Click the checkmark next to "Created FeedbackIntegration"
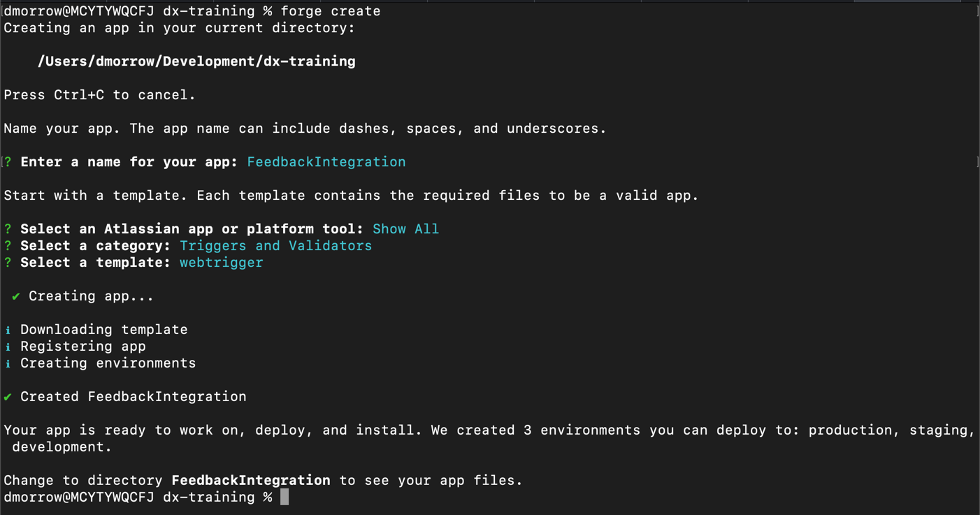 [8, 396]
